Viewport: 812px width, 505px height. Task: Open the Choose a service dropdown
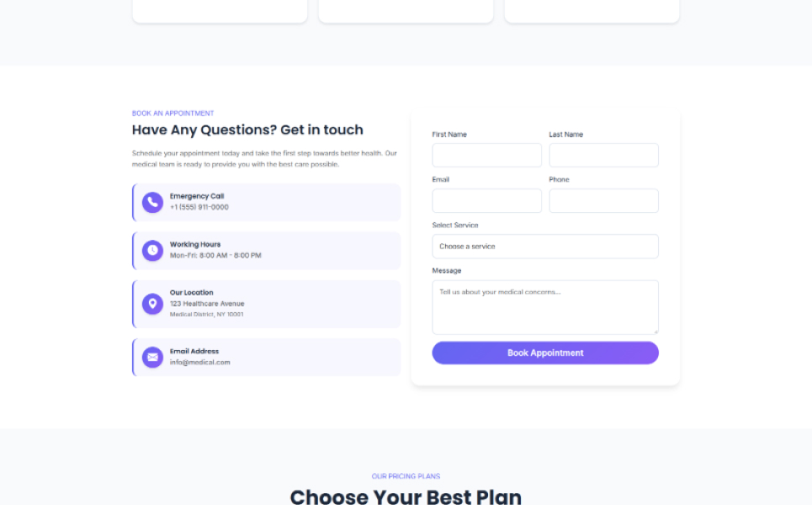pos(544,247)
